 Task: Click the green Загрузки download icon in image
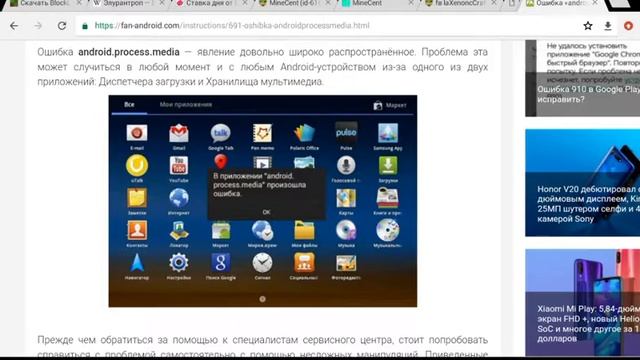[388, 165]
